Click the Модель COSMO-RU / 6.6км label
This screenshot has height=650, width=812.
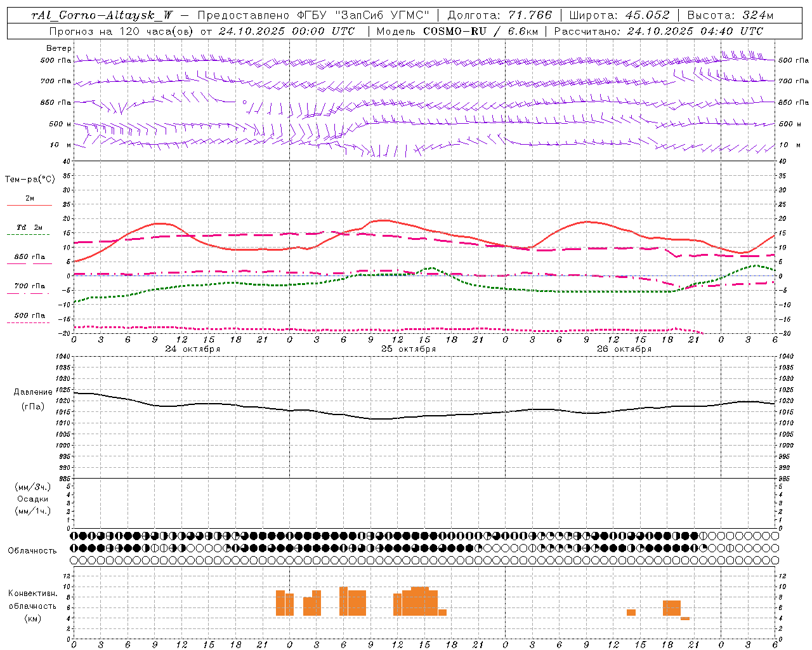click(x=457, y=31)
